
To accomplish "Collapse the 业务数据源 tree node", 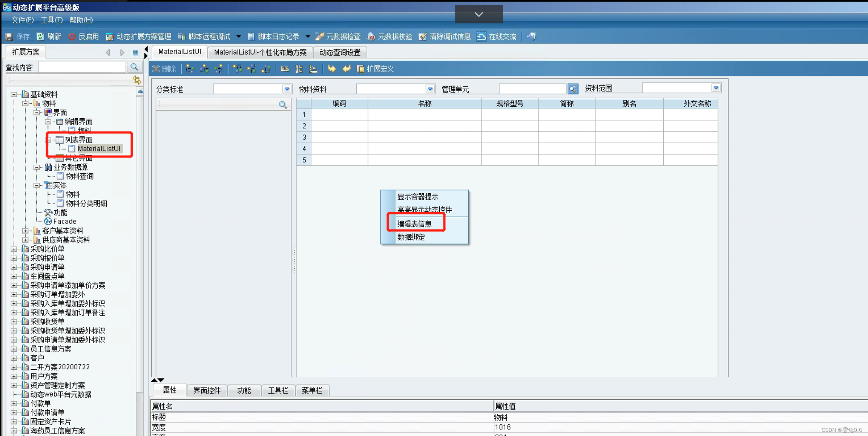I will 37,167.
